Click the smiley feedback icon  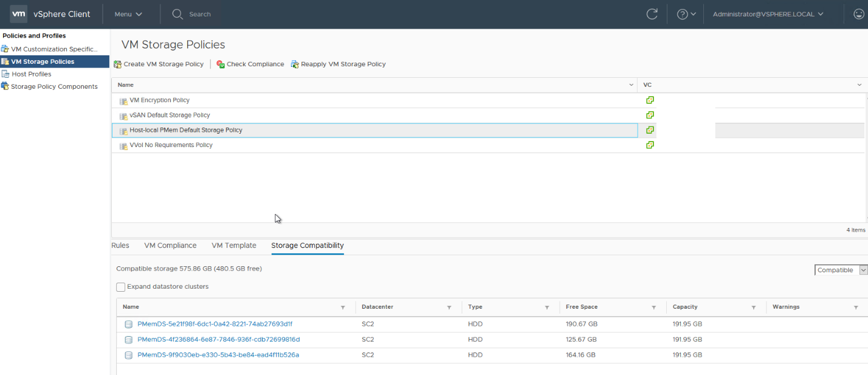click(858, 14)
